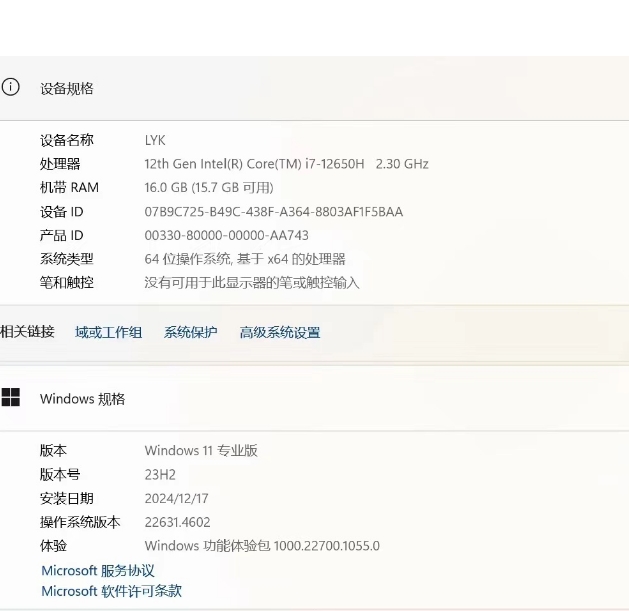The height and width of the screenshot is (611, 629).
Task: Select the processor value i7-12650H text
Action: tap(286, 164)
